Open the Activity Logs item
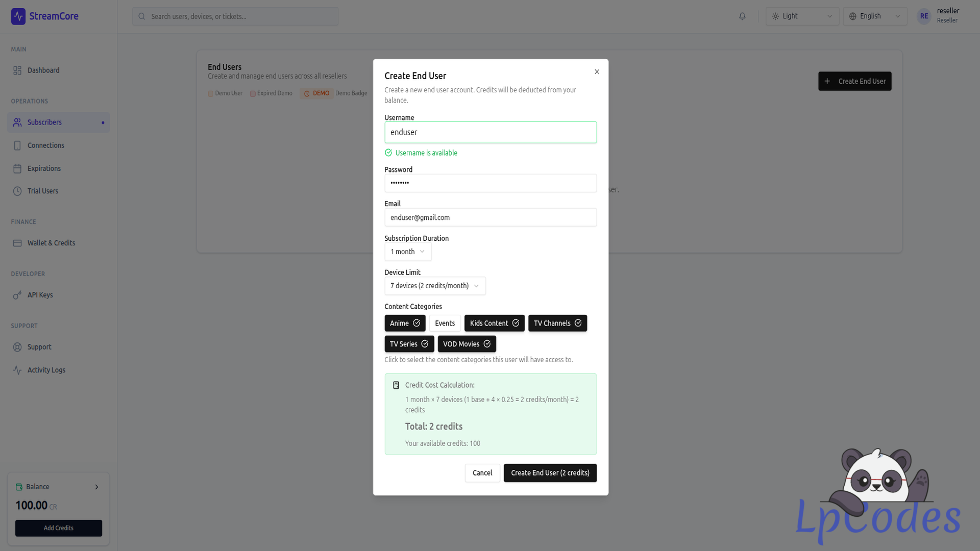 pos(46,370)
